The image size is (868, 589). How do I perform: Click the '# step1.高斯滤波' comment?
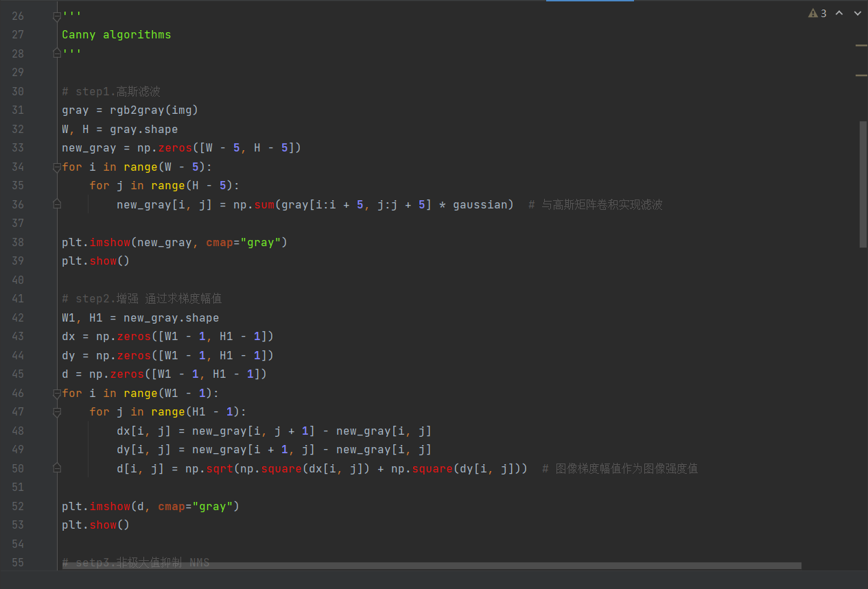click(111, 91)
